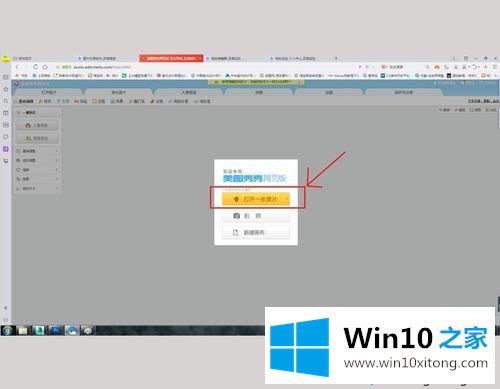Click browser magnifier search icon near top right

click(428, 67)
